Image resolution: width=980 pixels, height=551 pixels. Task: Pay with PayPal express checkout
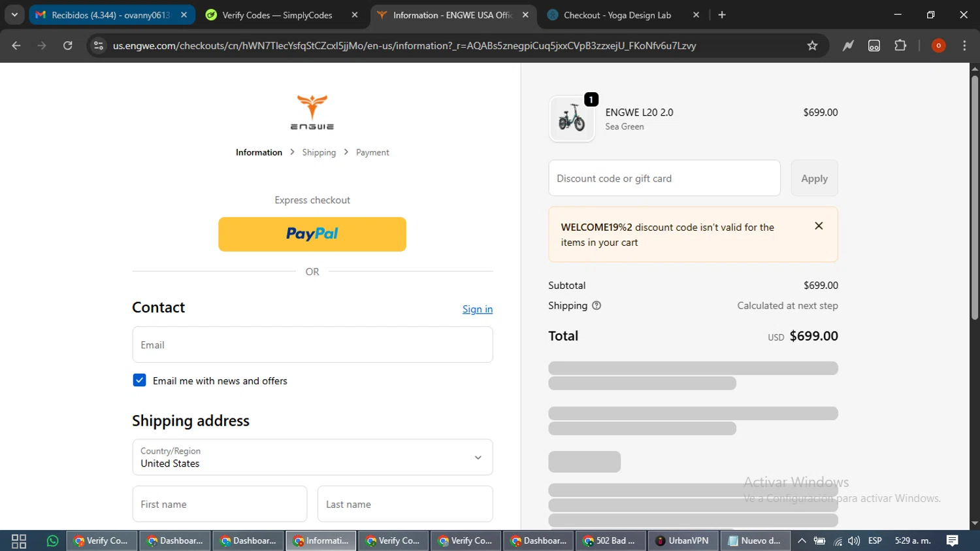pos(312,234)
